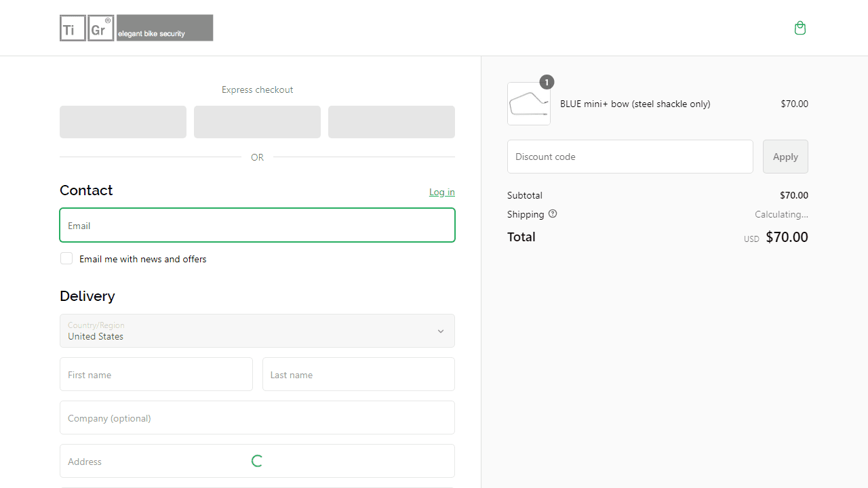This screenshot has height=488, width=868.
Task: Click the middle express checkout button
Action: [x=257, y=122]
